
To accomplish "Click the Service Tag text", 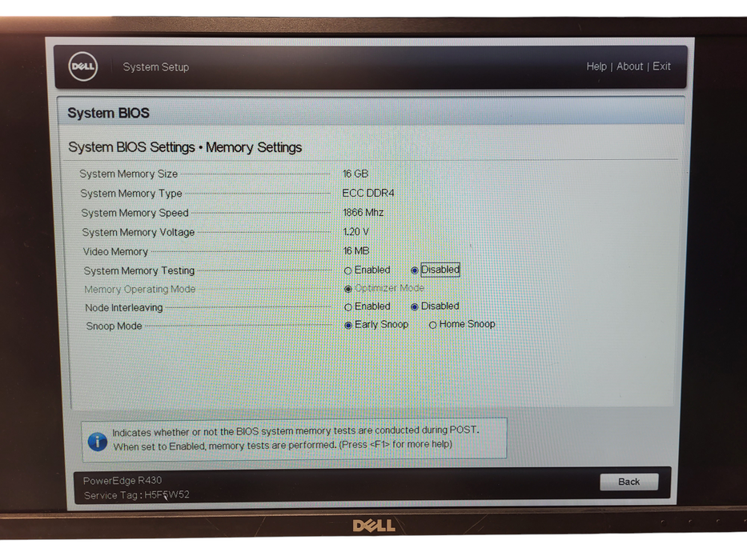I will click(x=137, y=494).
